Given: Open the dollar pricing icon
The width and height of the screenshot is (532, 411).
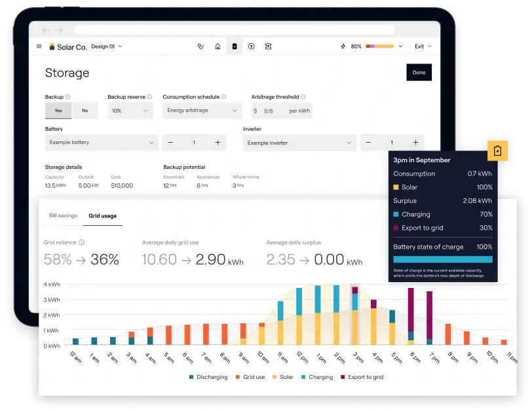Looking at the screenshot, I should pyautogui.click(x=251, y=46).
